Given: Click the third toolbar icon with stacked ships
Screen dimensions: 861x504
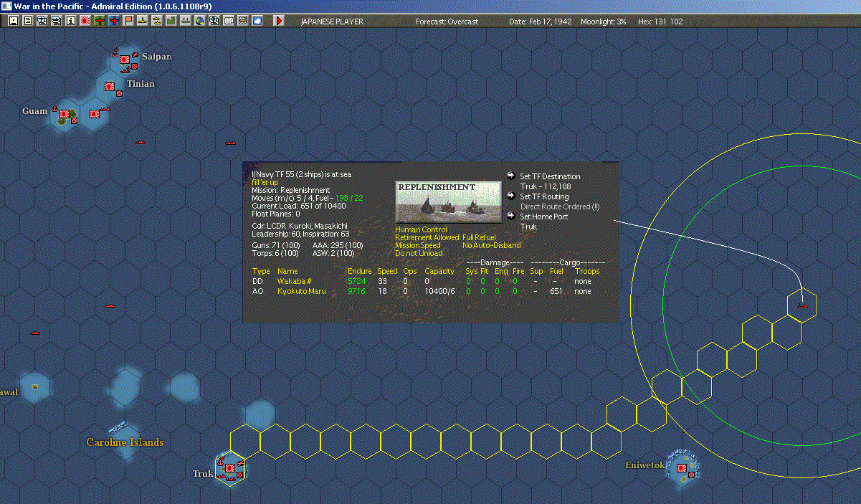Looking at the screenshot, I should [42, 21].
